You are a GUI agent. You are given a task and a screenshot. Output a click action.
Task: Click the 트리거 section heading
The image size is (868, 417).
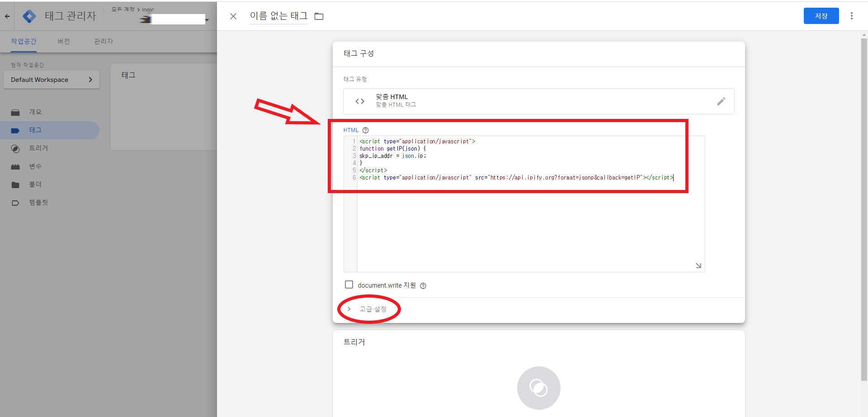coord(354,342)
